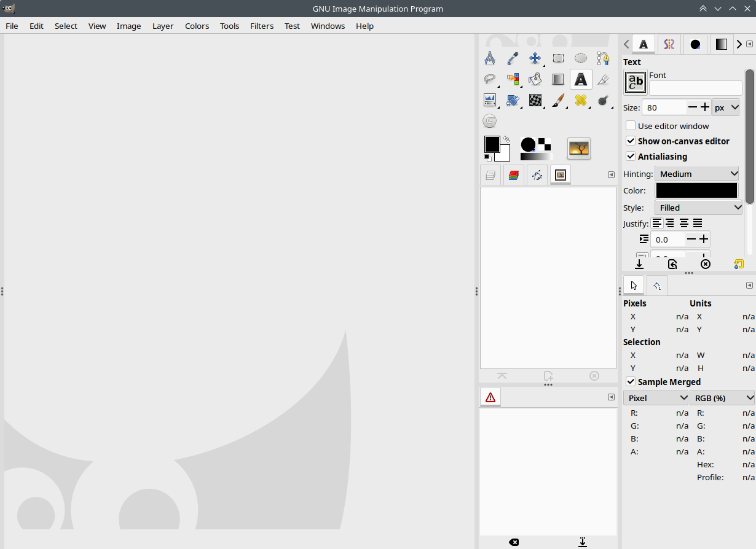
Task: Select the Paths pen tool
Action: [604, 58]
